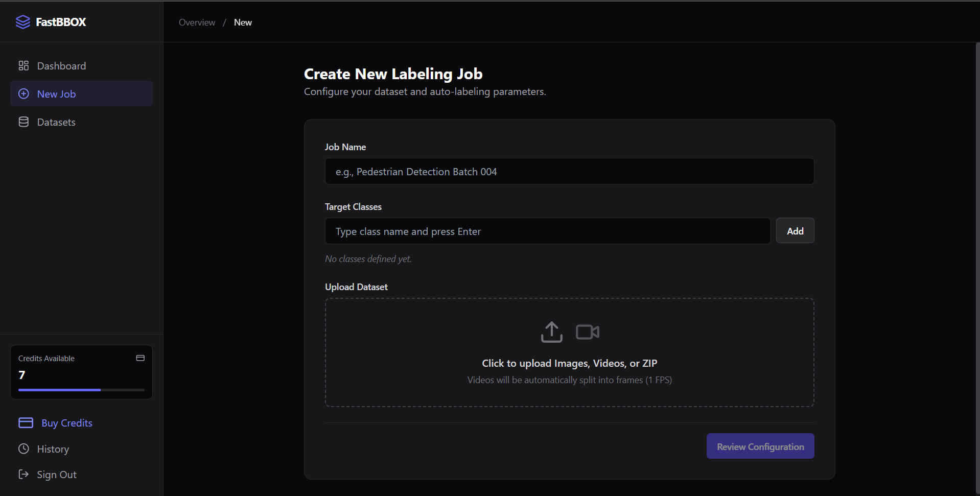Click the New Job plus icon
The height and width of the screenshot is (496, 980).
coord(23,93)
